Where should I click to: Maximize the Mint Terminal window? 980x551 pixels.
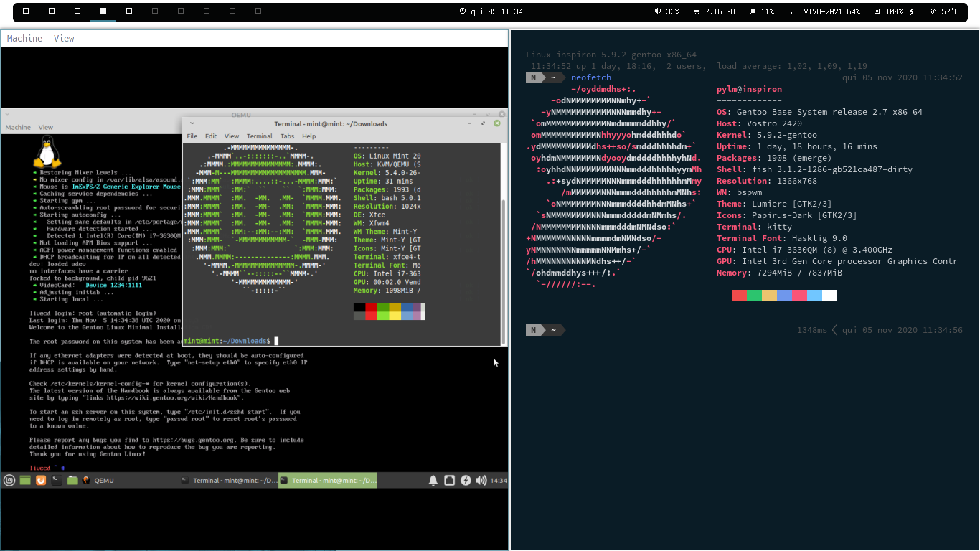click(484, 123)
